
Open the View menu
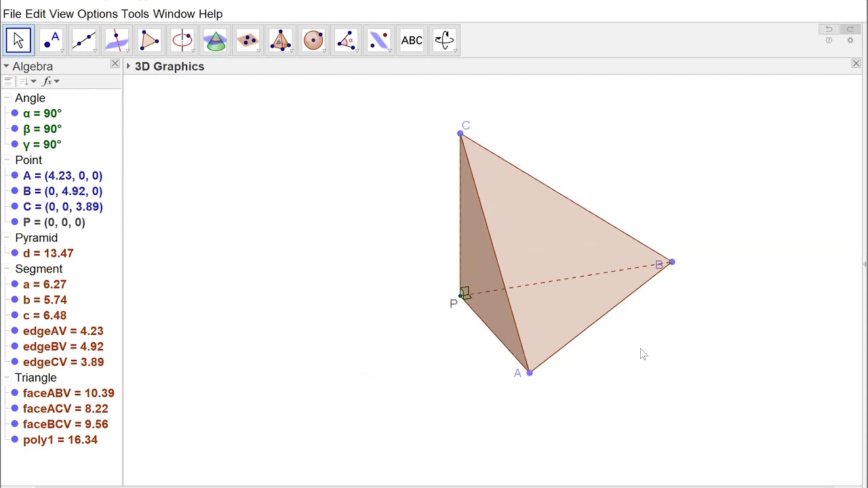(62, 14)
